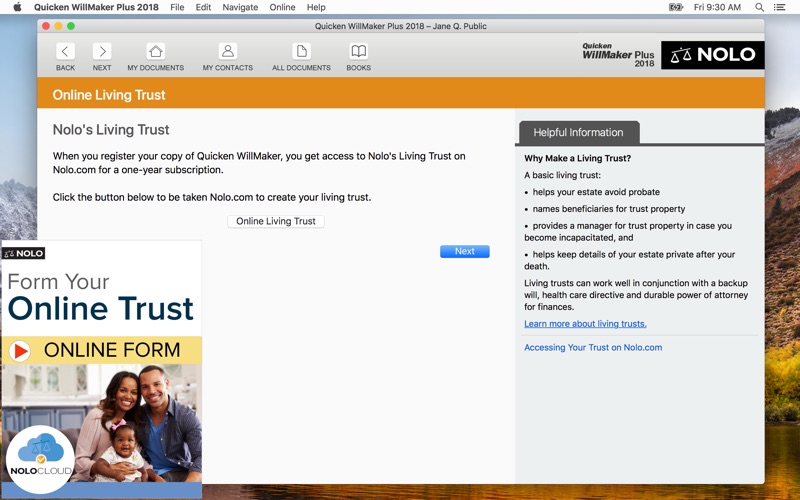800x500 pixels.
Task: Open the Books icon in toolbar
Action: (359, 51)
